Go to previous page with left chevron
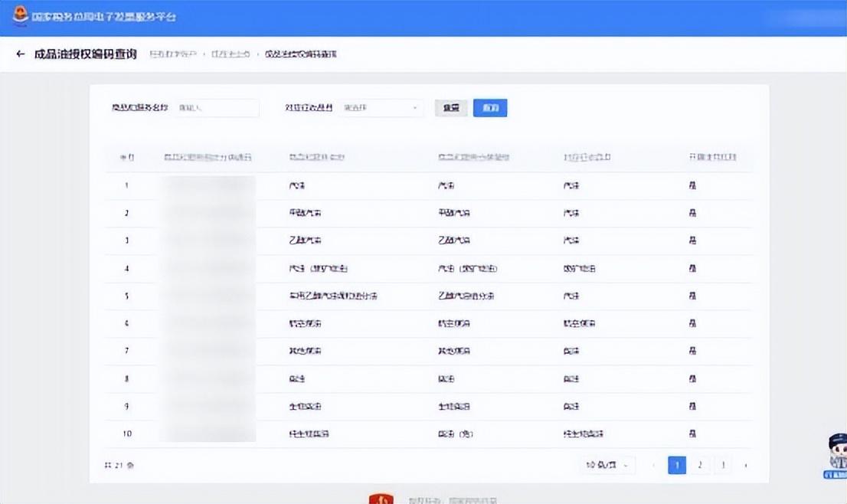 (653, 465)
